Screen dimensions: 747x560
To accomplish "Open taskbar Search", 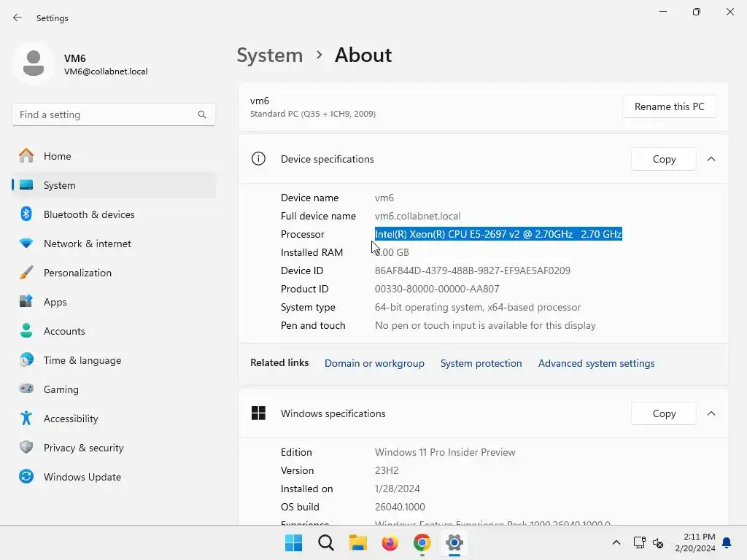I will pos(326,542).
